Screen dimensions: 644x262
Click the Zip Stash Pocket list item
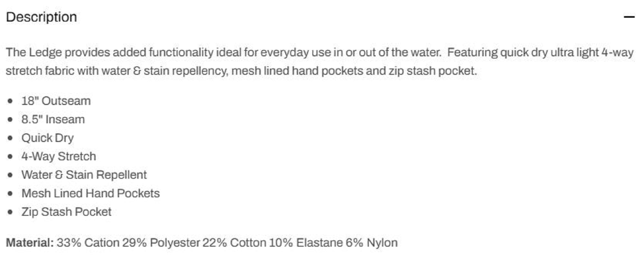pos(66,212)
